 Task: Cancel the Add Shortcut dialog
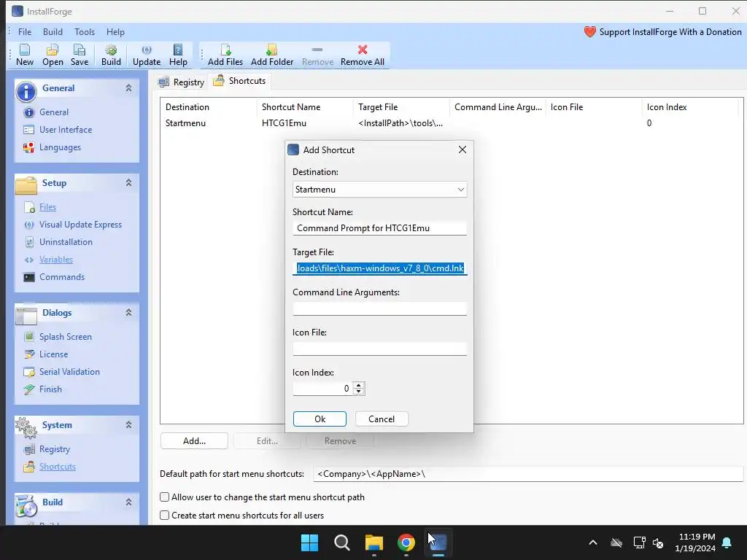pyautogui.click(x=382, y=419)
